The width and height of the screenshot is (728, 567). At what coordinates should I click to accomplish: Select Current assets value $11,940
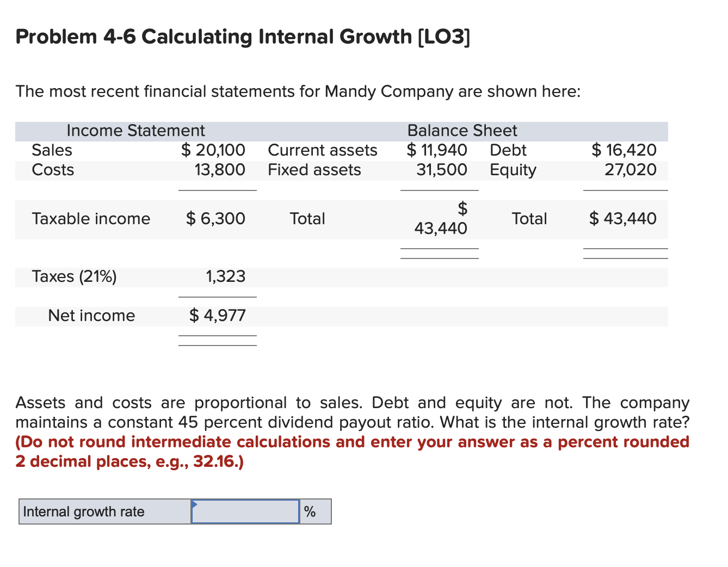(x=437, y=150)
